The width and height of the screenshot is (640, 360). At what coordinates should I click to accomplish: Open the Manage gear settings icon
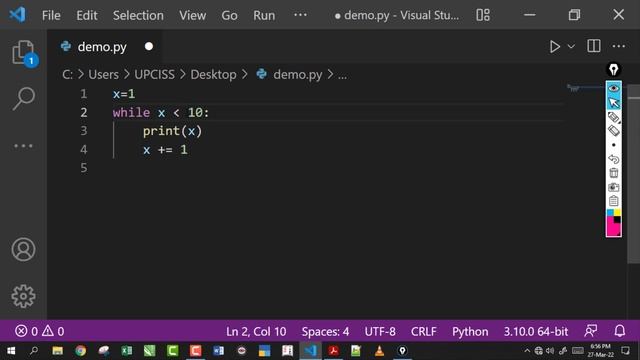coord(23,296)
